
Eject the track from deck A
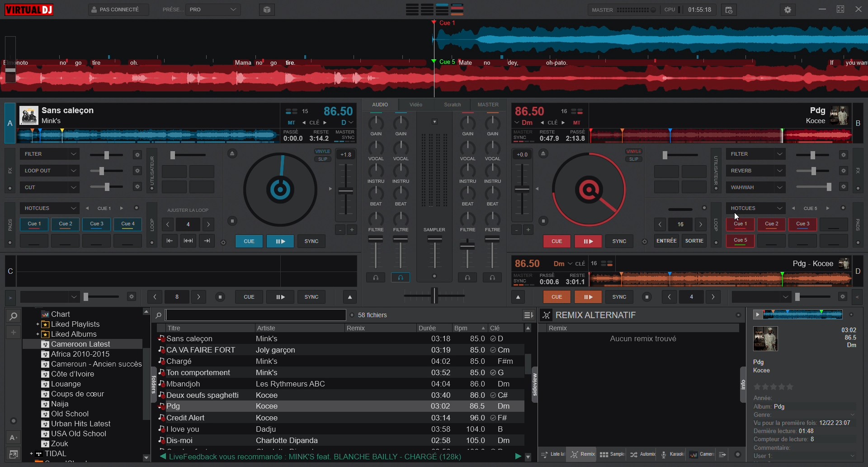coord(232,154)
